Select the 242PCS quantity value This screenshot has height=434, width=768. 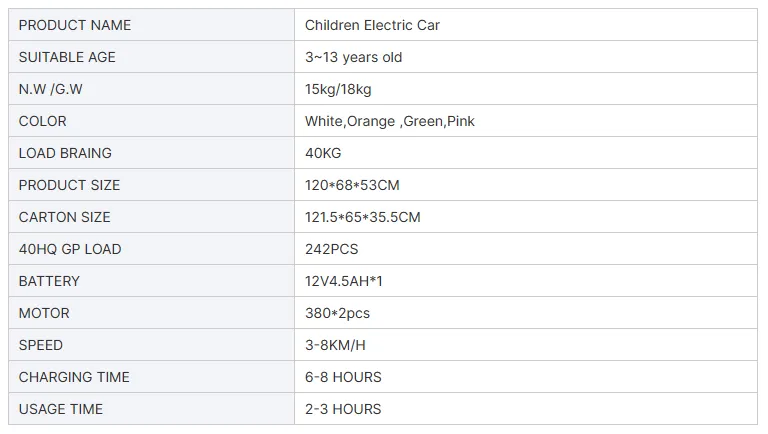[x=331, y=249]
